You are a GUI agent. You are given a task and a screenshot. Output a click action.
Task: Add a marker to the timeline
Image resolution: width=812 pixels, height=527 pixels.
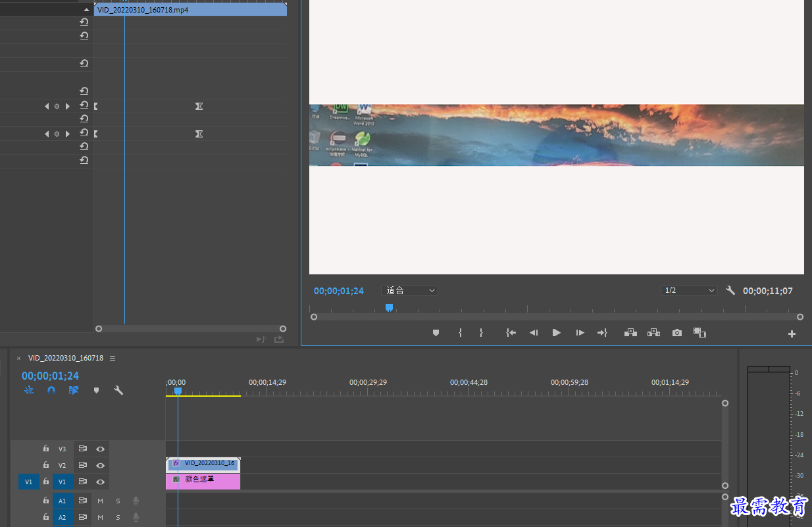pos(96,390)
